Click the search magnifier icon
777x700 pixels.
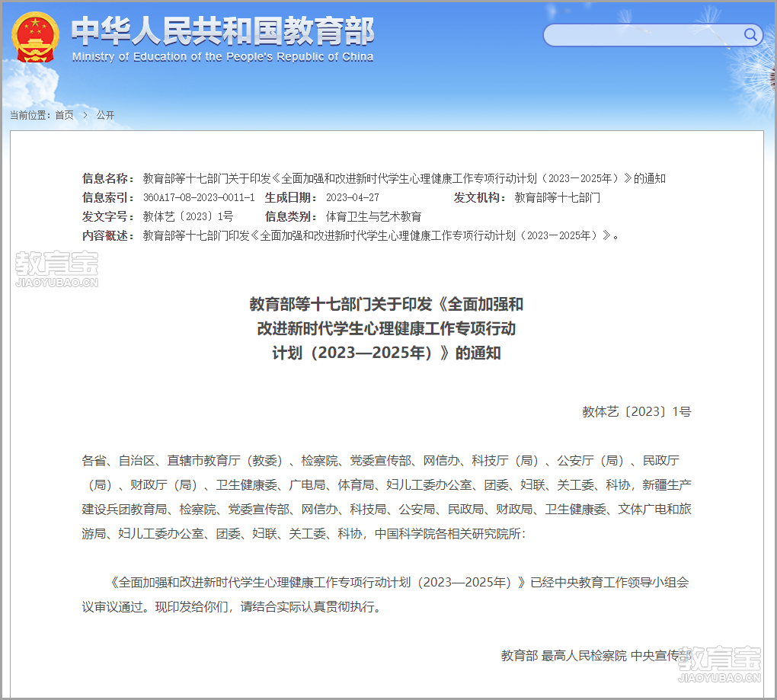(750, 34)
